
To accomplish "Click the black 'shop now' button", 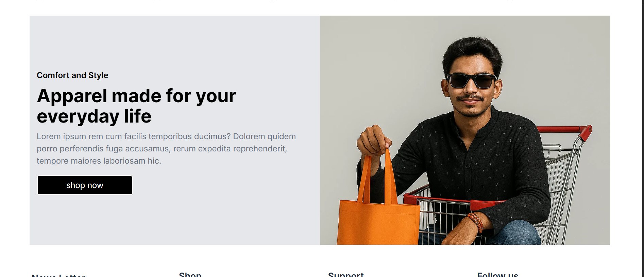I will (x=85, y=185).
